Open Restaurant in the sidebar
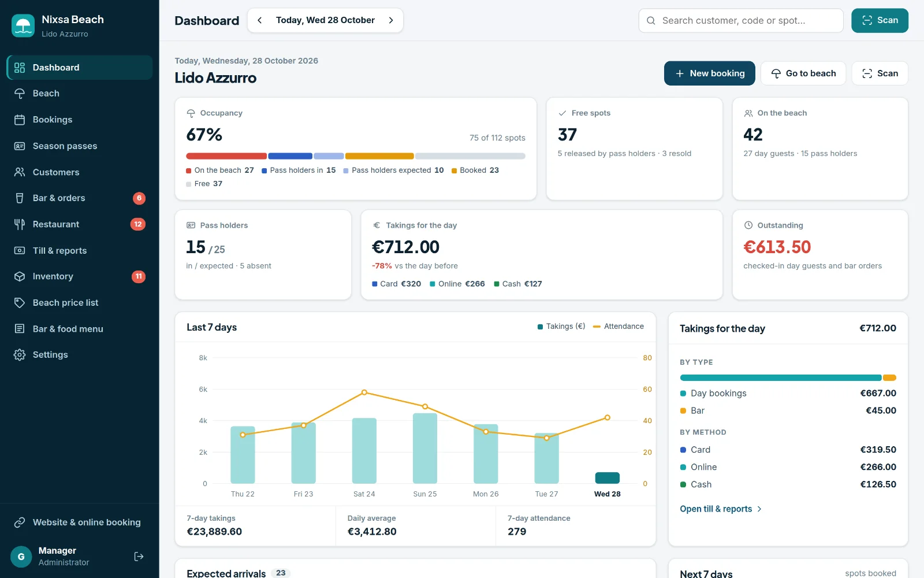924x578 pixels. [80, 224]
